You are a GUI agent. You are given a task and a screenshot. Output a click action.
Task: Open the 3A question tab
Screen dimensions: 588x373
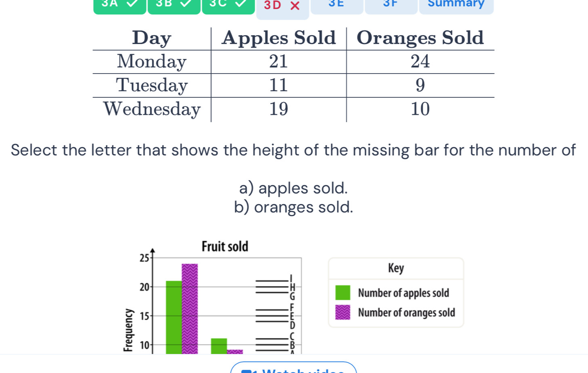[120, 6]
